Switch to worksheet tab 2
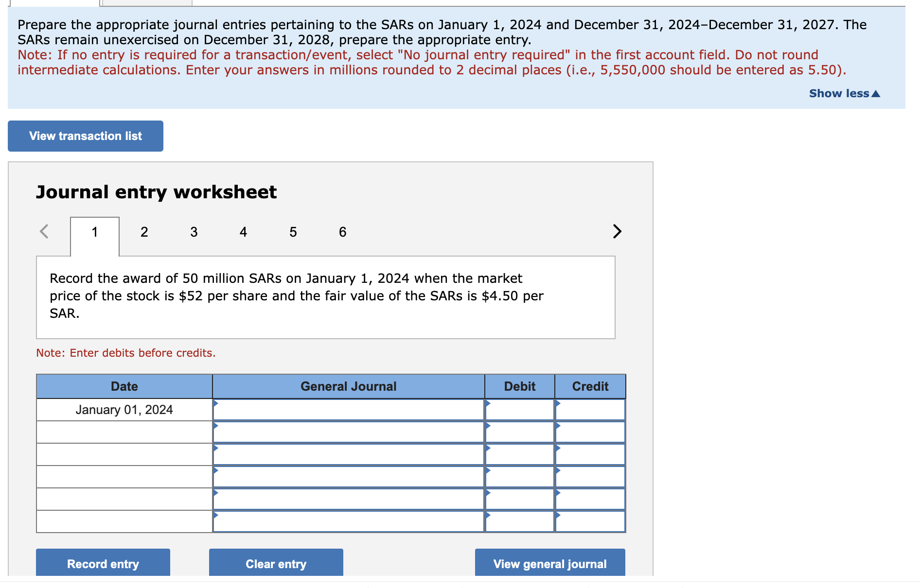This screenshot has height=588, width=920. click(x=144, y=232)
